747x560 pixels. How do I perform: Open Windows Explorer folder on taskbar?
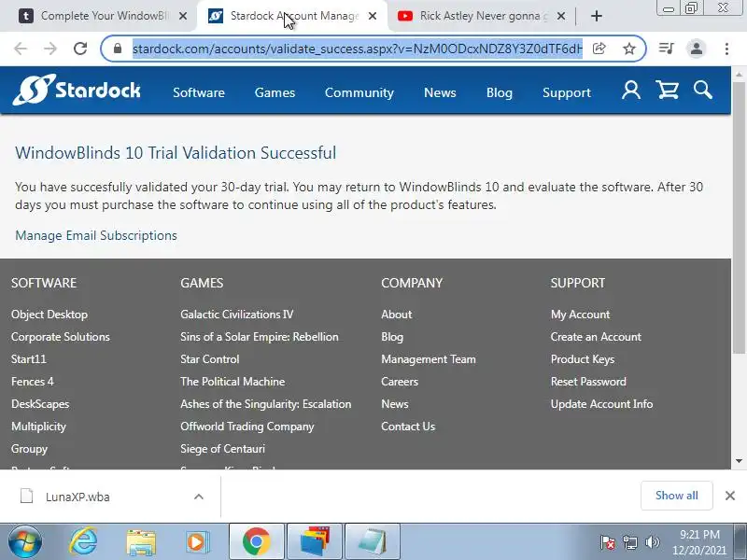tap(141, 542)
